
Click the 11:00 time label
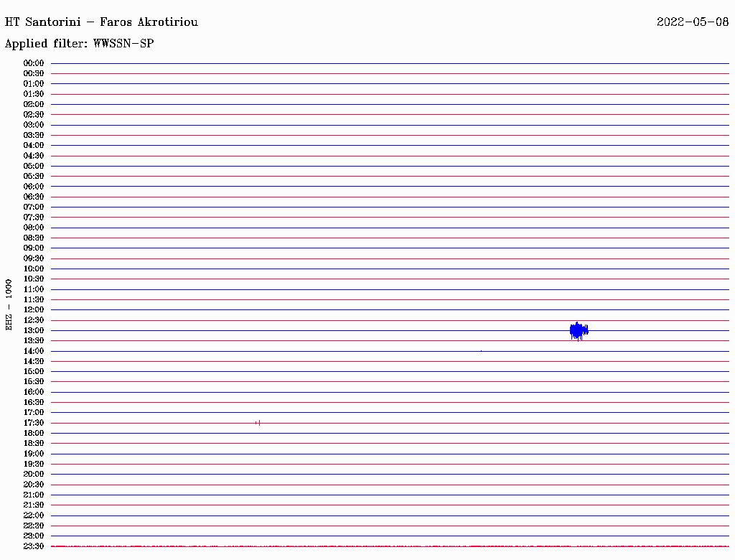(34, 289)
